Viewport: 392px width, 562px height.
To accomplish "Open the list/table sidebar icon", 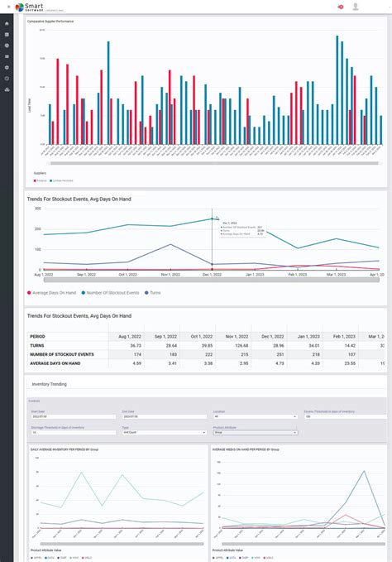I will [x=7, y=56].
